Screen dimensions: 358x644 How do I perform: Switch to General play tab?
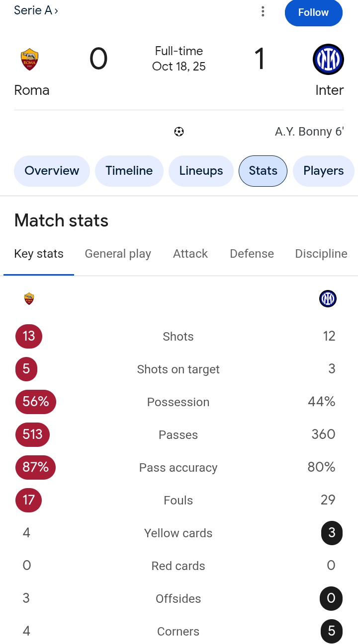[118, 254]
